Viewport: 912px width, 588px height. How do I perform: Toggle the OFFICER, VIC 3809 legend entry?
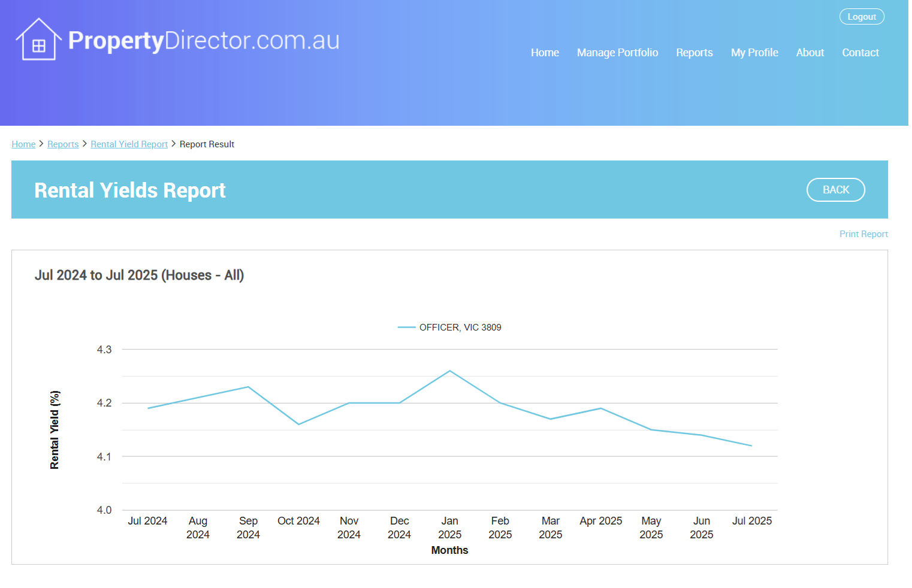[460, 328]
